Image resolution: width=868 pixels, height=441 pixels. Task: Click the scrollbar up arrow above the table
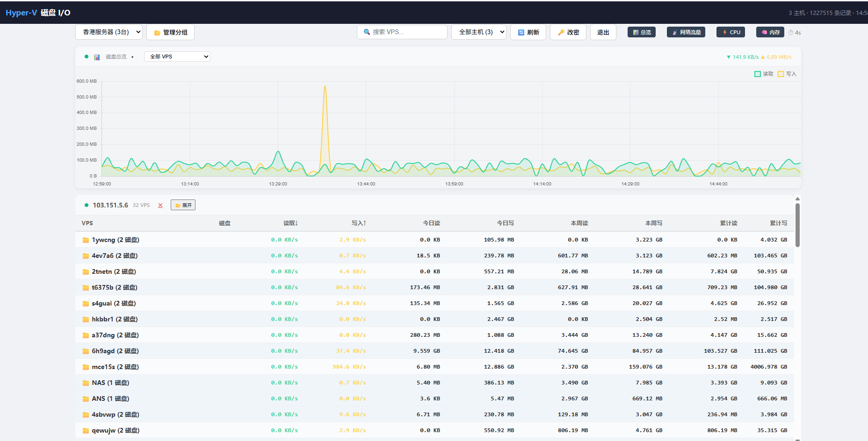[797, 199]
